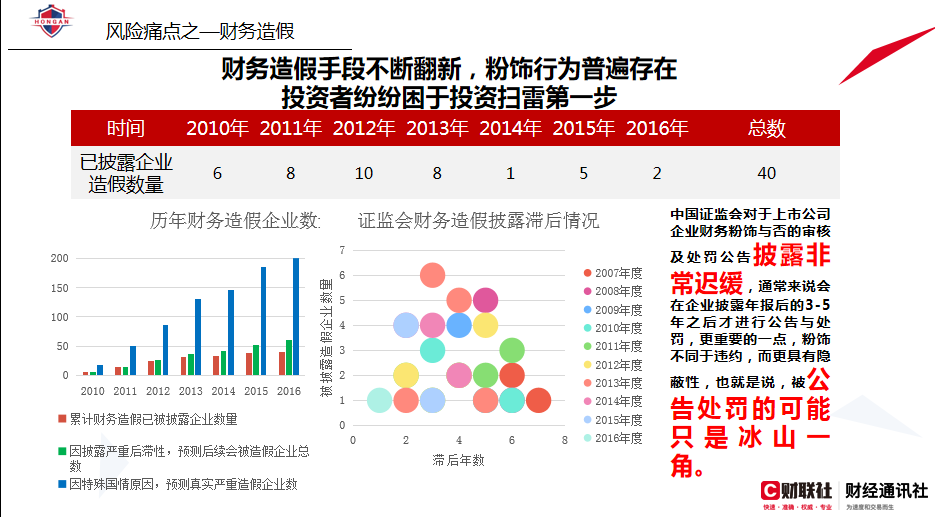Select the 2013年 column header
Screen dimensions: 935x517
pos(437,128)
